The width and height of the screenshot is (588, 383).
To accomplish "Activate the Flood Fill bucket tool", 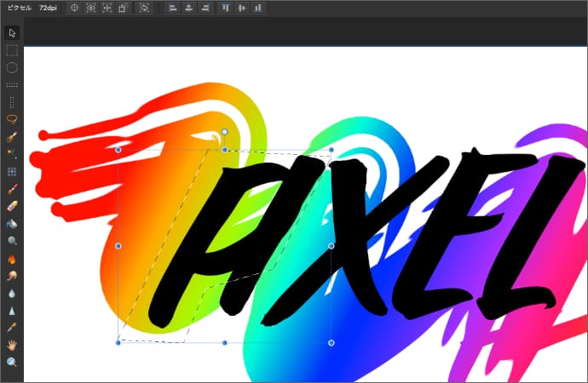I will [12, 224].
